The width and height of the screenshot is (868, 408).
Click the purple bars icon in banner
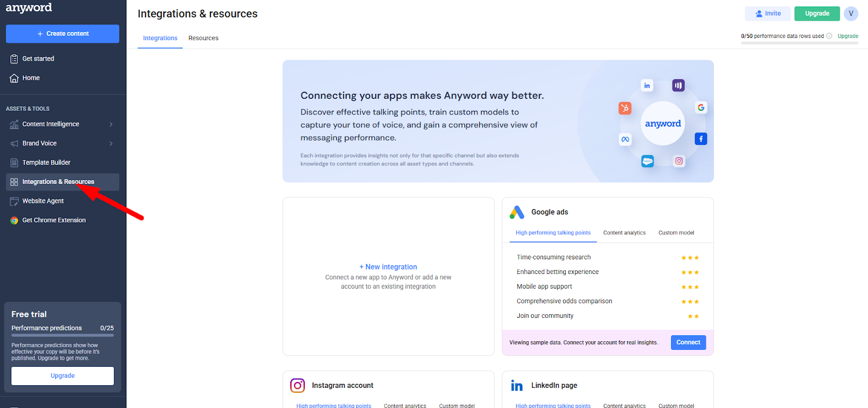[678, 85]
